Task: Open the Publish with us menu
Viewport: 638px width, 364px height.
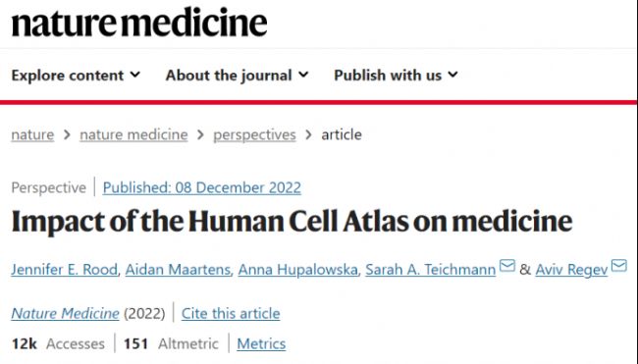Action: tap(396, 76)
